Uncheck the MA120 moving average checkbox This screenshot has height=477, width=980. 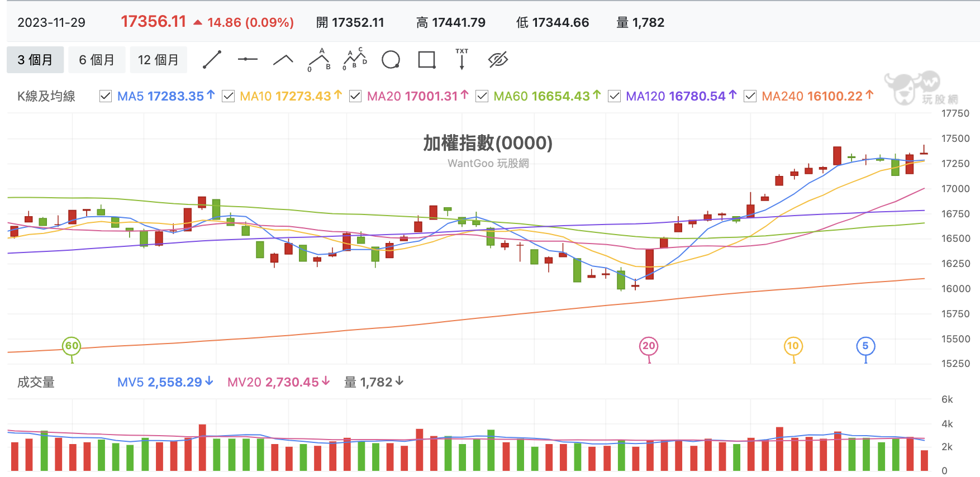click(x=614, y=96)
